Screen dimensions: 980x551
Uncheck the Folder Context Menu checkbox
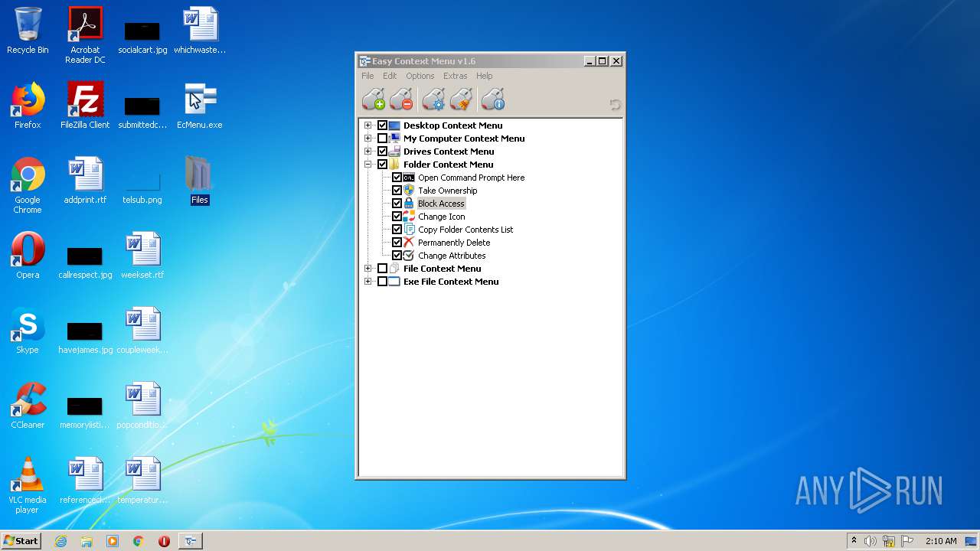point(383,165)
